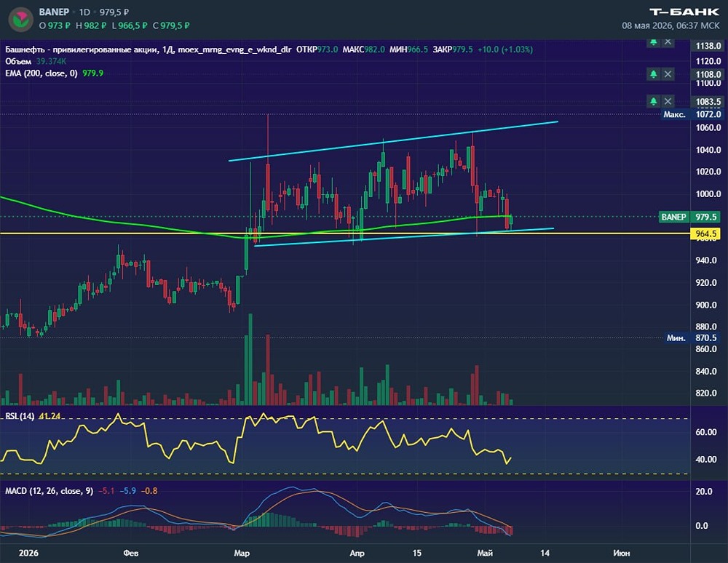Click the alert bell for 1108.0 level

coord(653,74)
